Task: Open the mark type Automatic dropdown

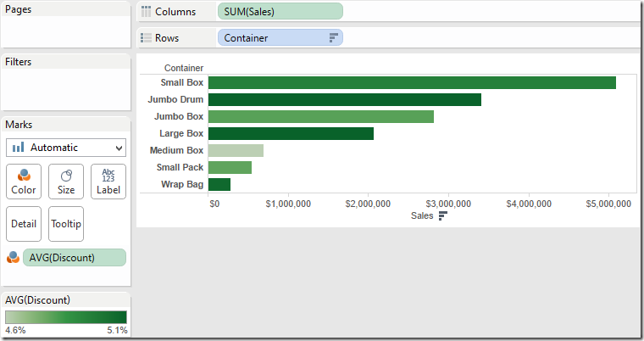Action: click(66, 147)
